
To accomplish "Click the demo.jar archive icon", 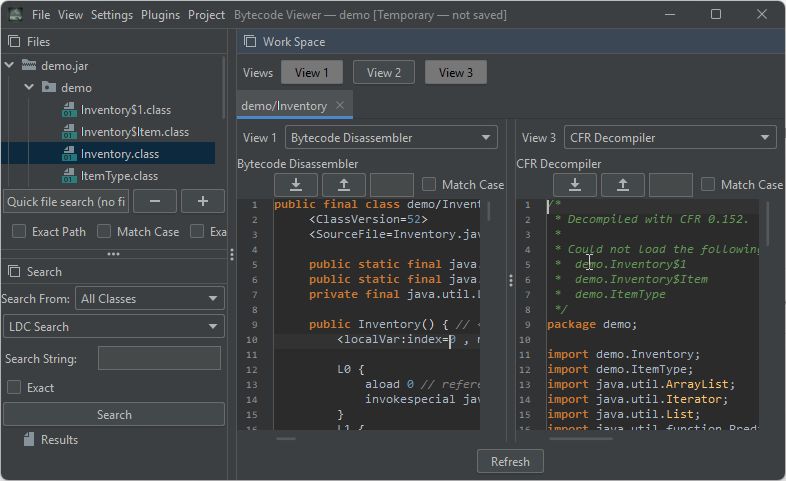I will 29,65.
